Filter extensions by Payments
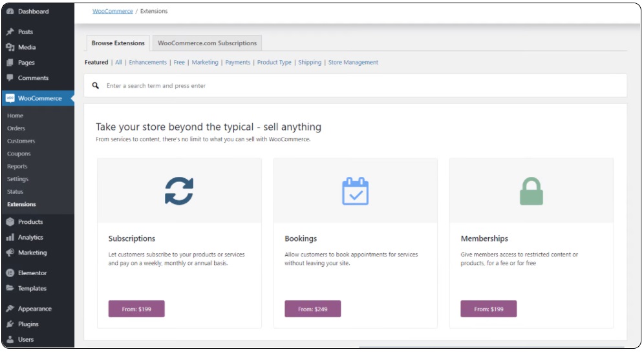 point(238,63)
